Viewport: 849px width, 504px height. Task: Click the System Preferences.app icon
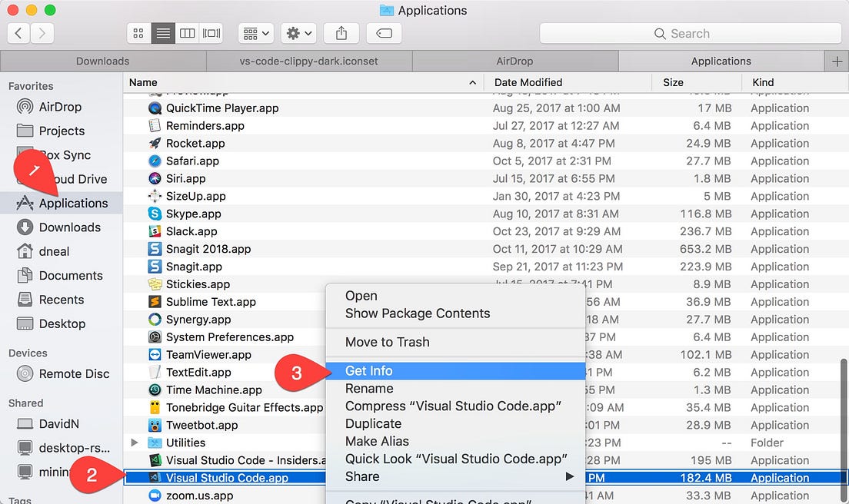155,337
